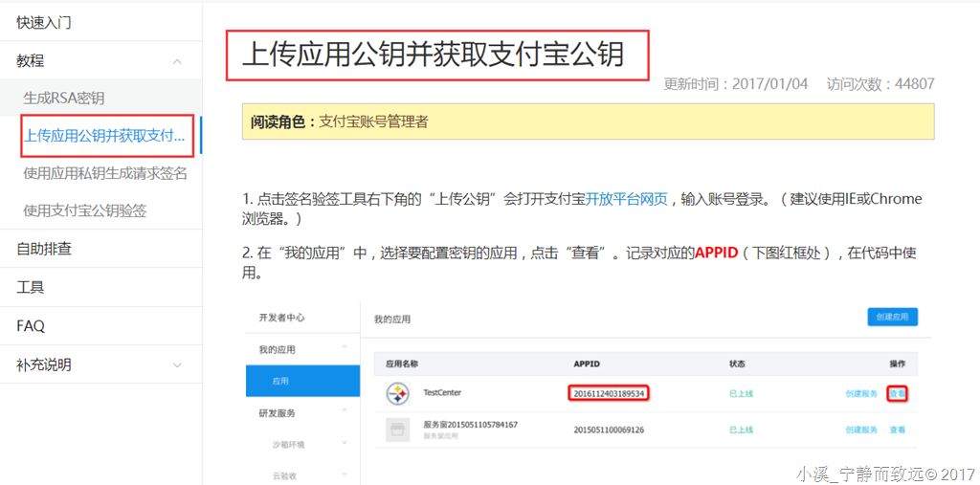This screenshot has width=980, height=485.
Task: Collapse the 教程 section chevron
Action: (x=177, y=61)
